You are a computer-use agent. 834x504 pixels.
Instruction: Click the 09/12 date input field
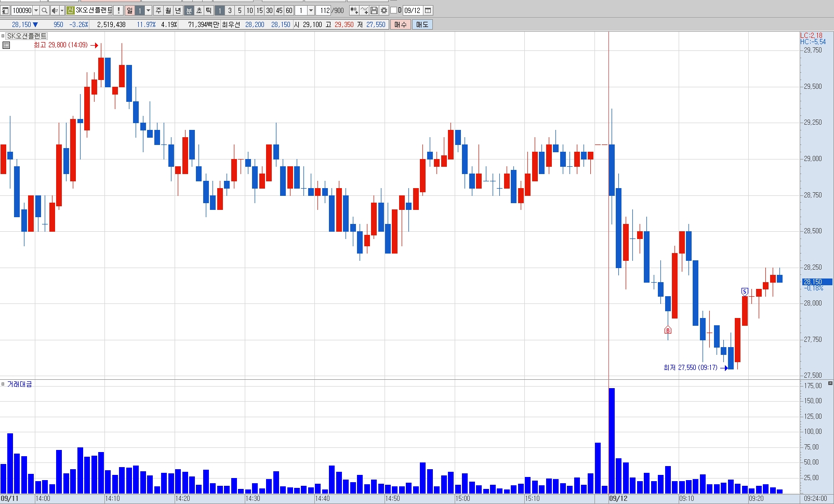413,10
